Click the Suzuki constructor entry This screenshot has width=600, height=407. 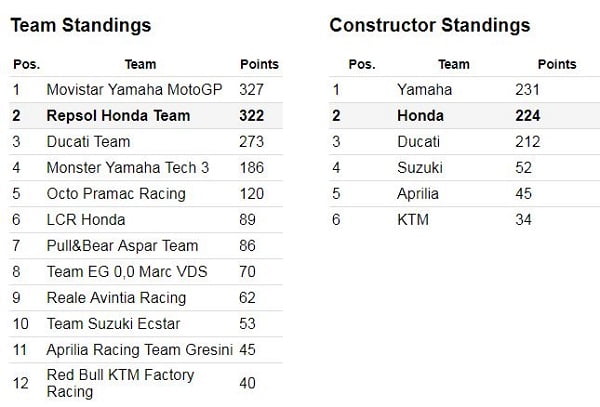pyautogui.click(x=420, y=168)
